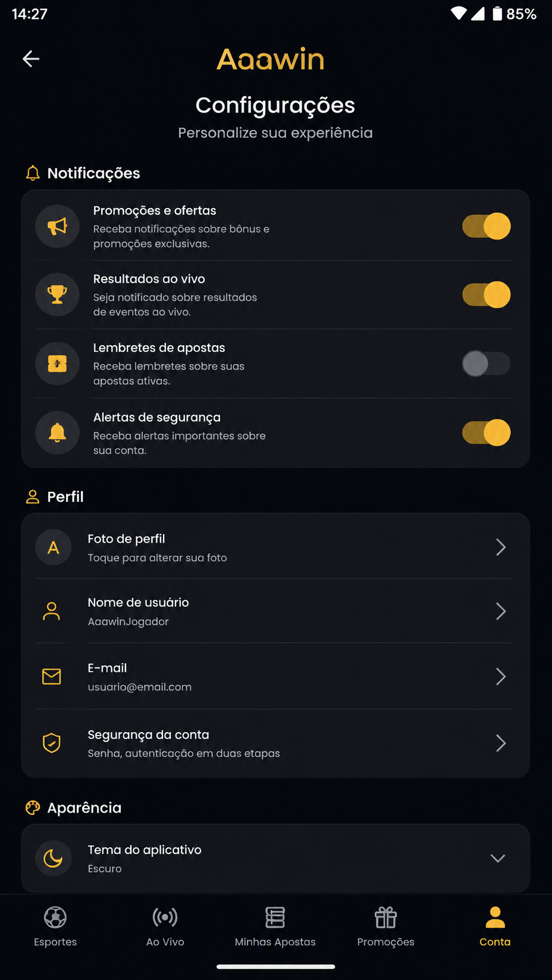Go to the Ao Vivo tab
The height and width of the screenshot is (980, 552).
click(165, 927)
